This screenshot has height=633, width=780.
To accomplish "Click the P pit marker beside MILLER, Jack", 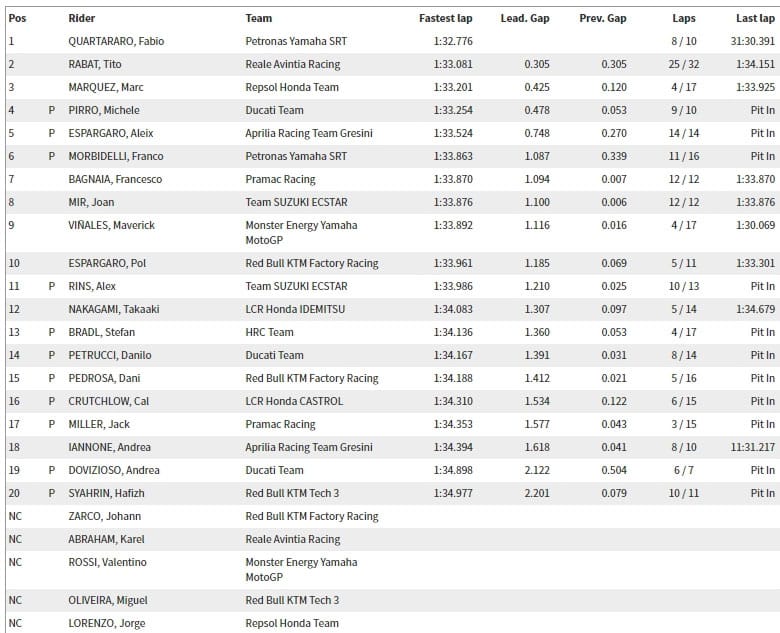I will (51, 424).
